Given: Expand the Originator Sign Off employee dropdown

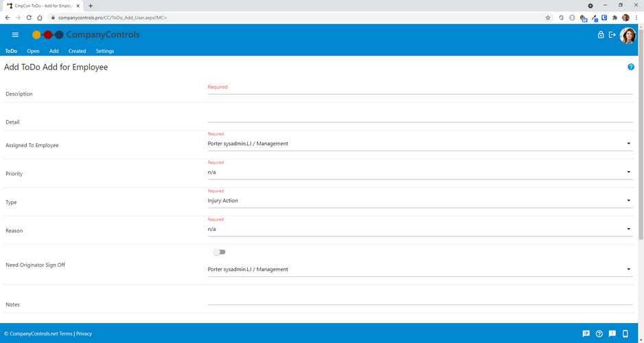Looking at the screenshot, I should [x=419, y=269].
